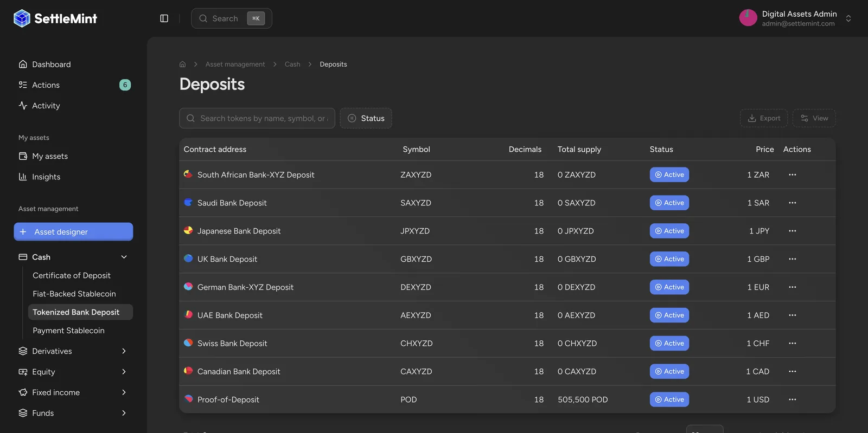
Task: Click the 505,500 POD supply value
Action: pyautogui.click(x=583, y=399)
